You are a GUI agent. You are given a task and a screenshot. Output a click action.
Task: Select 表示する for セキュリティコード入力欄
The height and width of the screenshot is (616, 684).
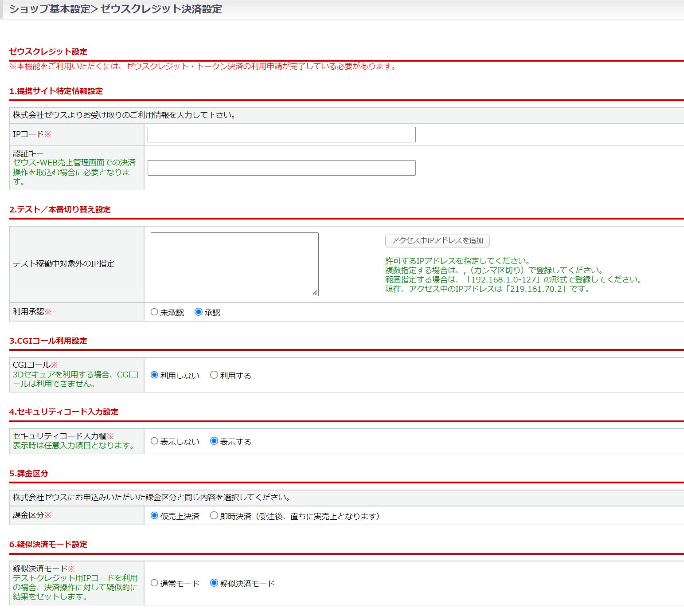pyautogui.click(x=214, y=441)
